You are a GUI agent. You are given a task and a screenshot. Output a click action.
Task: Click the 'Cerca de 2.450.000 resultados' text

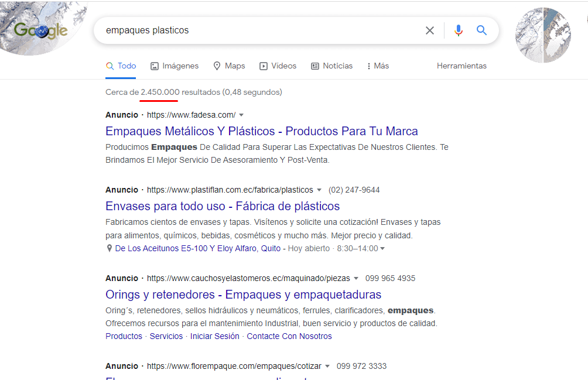[x=162, y=92]
